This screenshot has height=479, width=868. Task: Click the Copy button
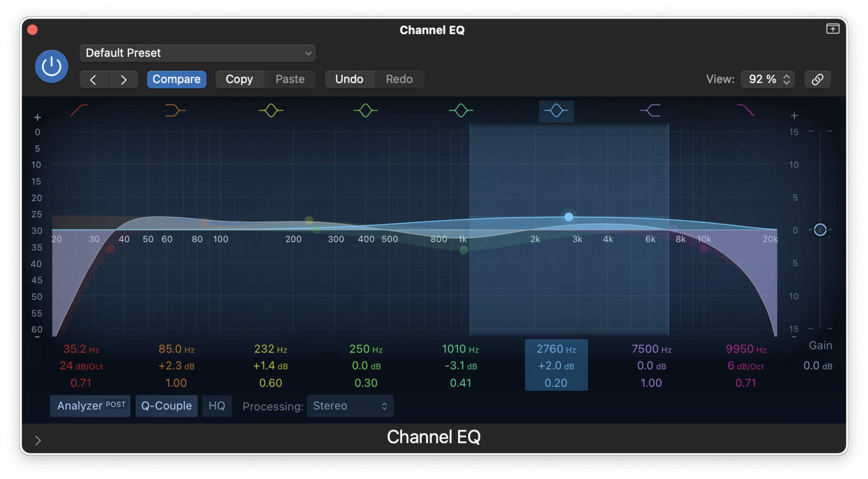click(x=239, y=79)
